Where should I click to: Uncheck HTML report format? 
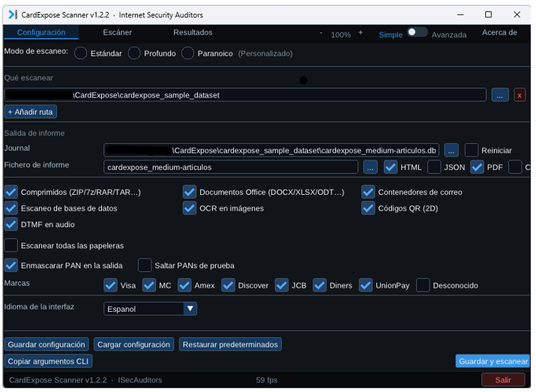391,167
